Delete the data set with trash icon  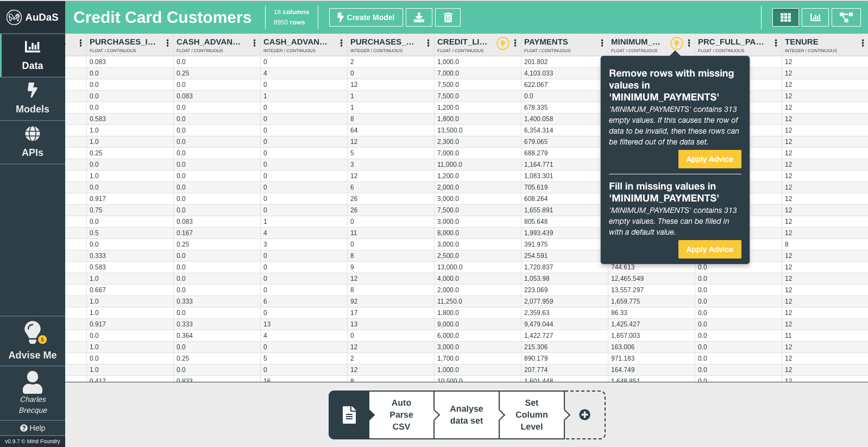pyautogui.click(x=448, y=17)
